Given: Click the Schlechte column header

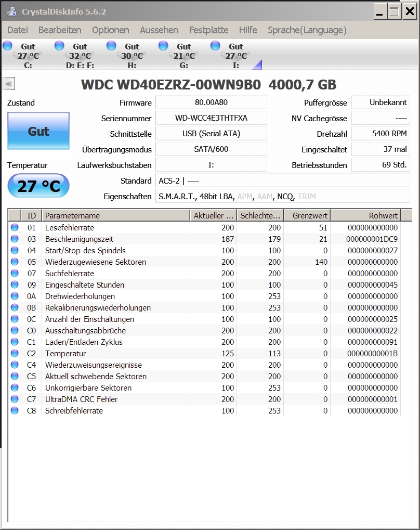Looking at the screenshot, I should coord(260,216).
